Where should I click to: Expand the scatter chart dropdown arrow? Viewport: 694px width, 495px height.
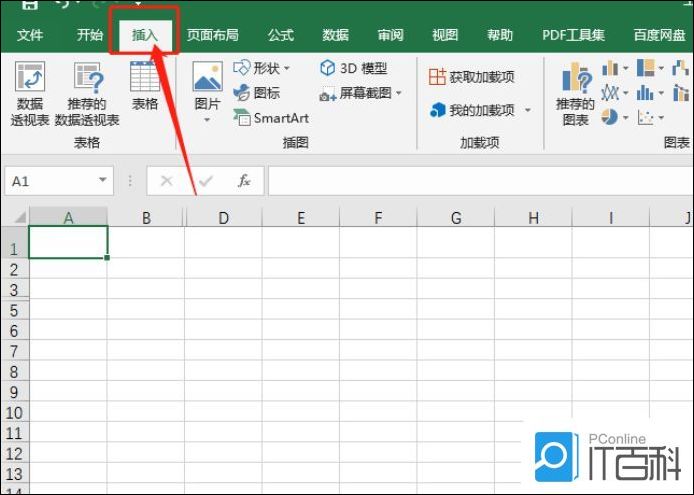[661, 117]
